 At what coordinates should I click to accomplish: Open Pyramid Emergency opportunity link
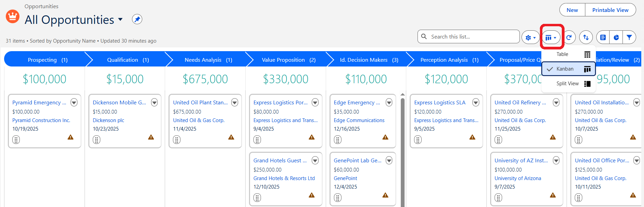(39, 102)
